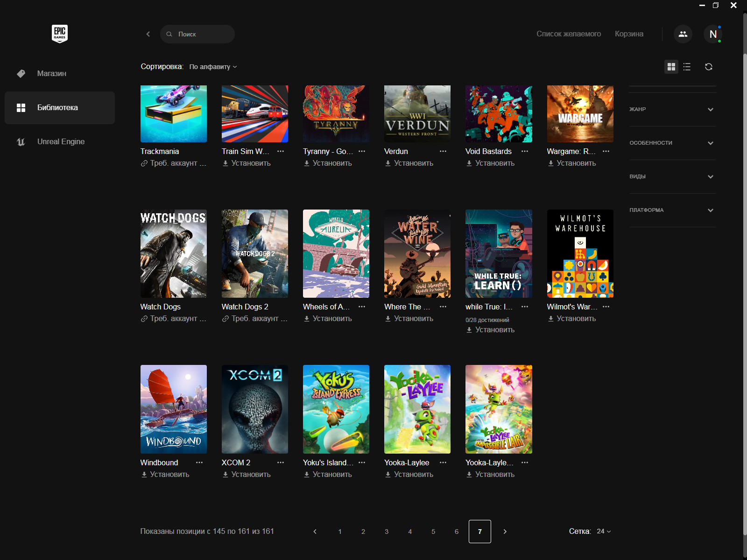Refresh the library with the reload icon
This screenshot has height=560, width=747.
[x=709, y=67]
